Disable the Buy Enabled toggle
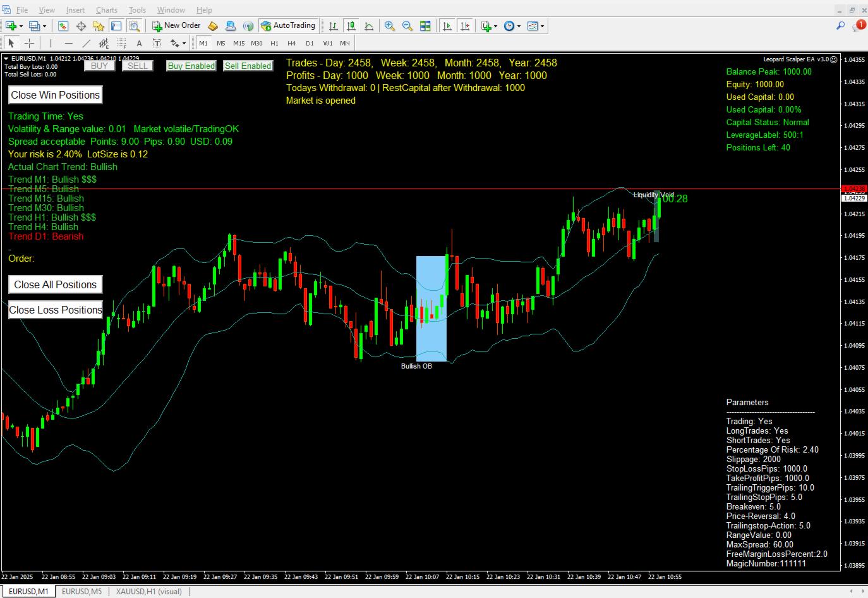 [191, 65]
